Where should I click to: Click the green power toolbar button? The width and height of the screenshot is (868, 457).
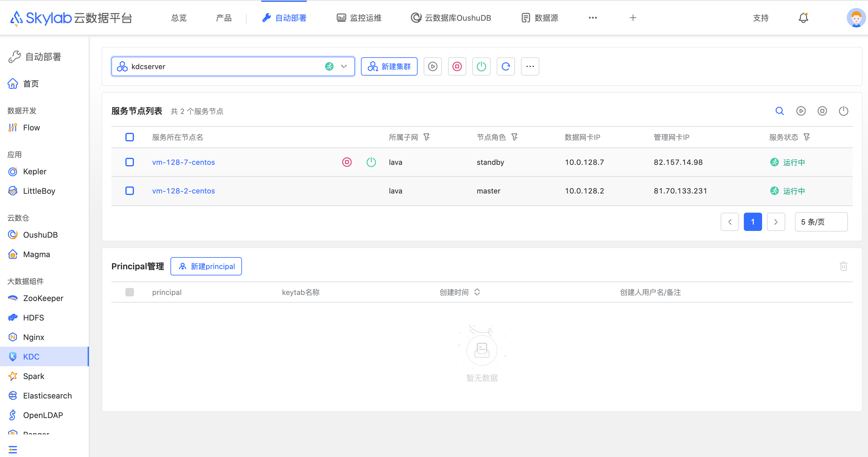(x=481, y=66)
